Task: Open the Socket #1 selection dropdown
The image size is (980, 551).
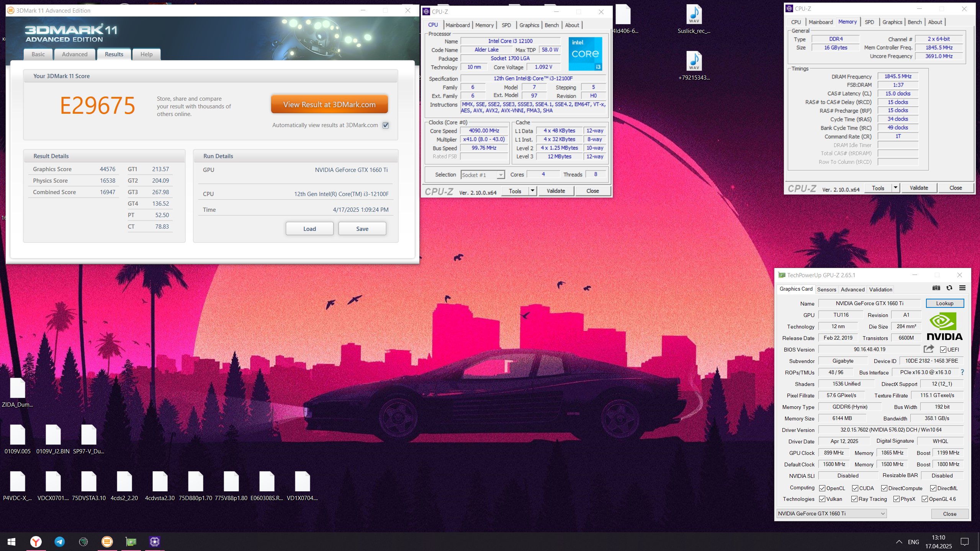Action: coord(483,175)
